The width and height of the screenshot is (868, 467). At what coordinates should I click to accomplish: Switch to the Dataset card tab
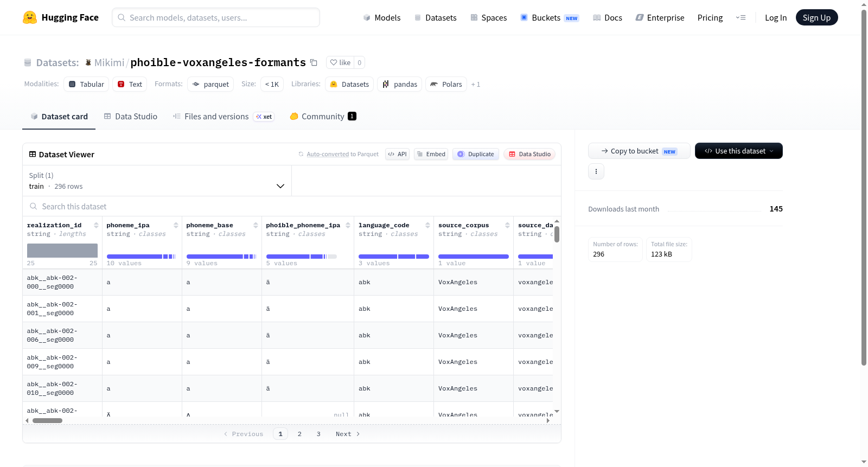59,116
